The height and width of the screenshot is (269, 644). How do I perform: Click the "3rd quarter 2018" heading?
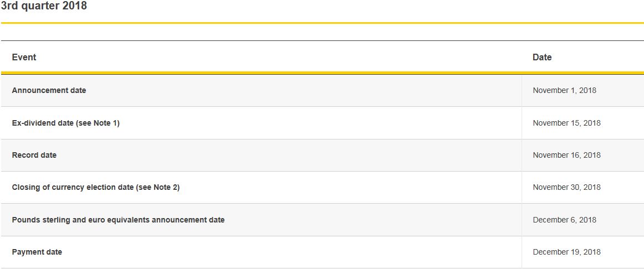(x=44, y=6)
